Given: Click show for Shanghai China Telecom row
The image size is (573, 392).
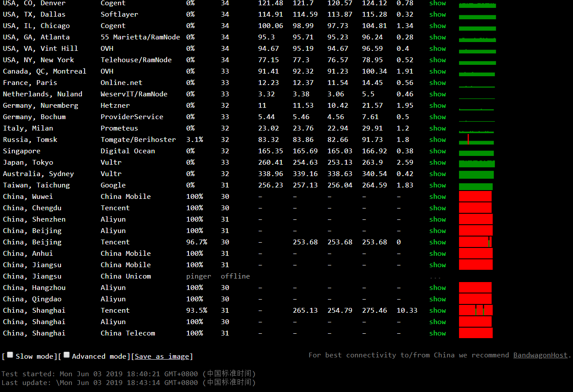Looking at the screenshot, I should pyautogui.click(x=438, y=333).
